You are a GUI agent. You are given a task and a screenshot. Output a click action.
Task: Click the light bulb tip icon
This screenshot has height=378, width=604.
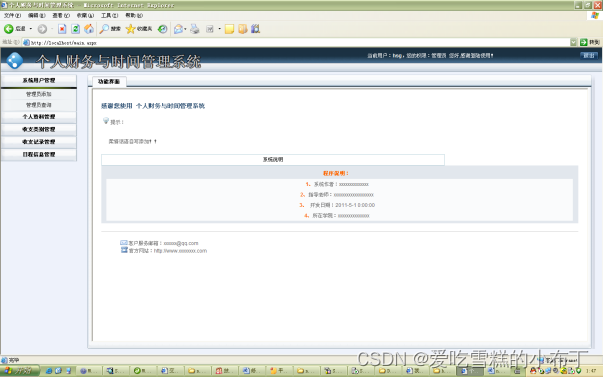(x=106, y=121)
